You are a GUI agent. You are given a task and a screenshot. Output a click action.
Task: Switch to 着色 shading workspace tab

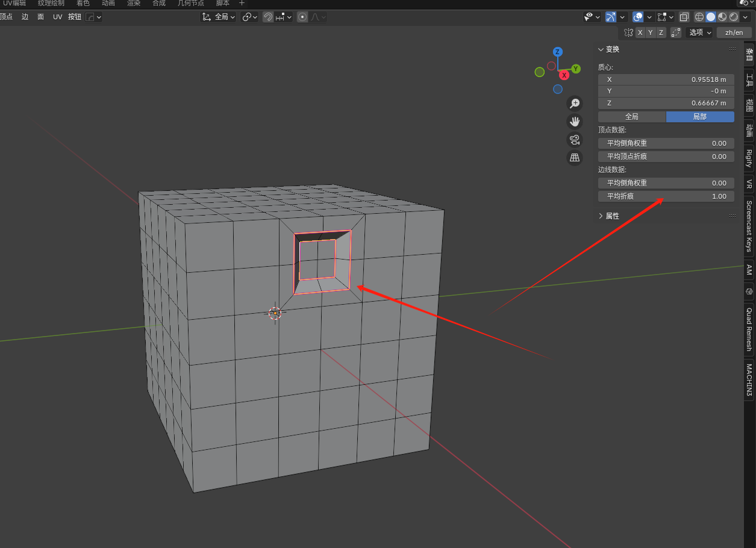(83, 3)
